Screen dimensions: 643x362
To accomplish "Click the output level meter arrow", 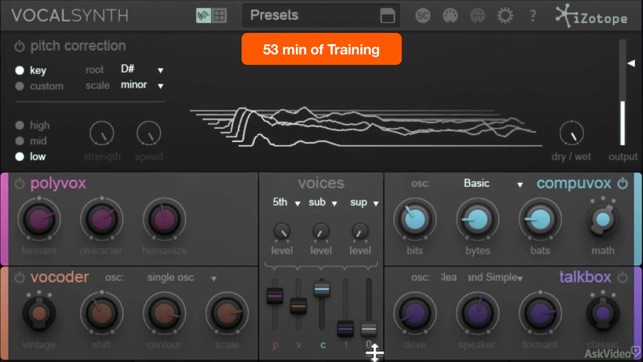I will tap(631, 63).
